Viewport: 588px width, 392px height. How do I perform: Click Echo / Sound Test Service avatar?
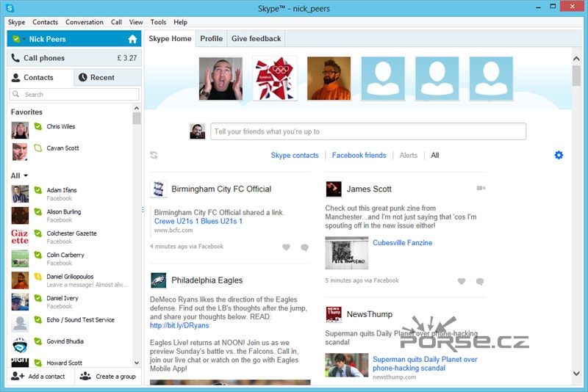pos(20,324)
